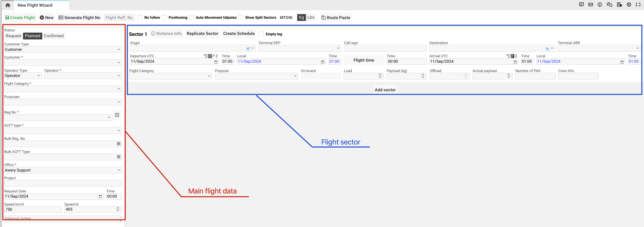Enable the No follow checkbox

pos(140,17)
